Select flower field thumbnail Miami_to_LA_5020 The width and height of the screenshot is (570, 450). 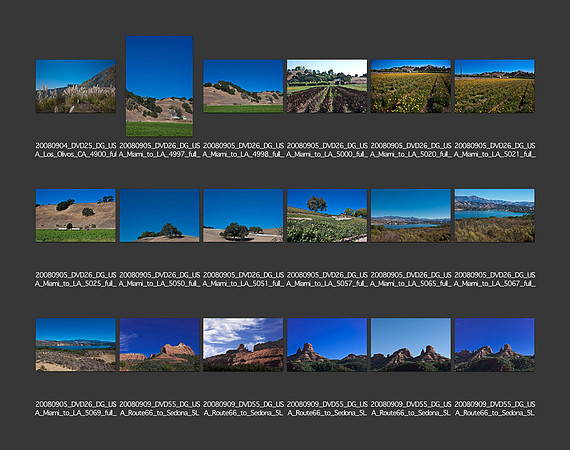tap(411, 86)
